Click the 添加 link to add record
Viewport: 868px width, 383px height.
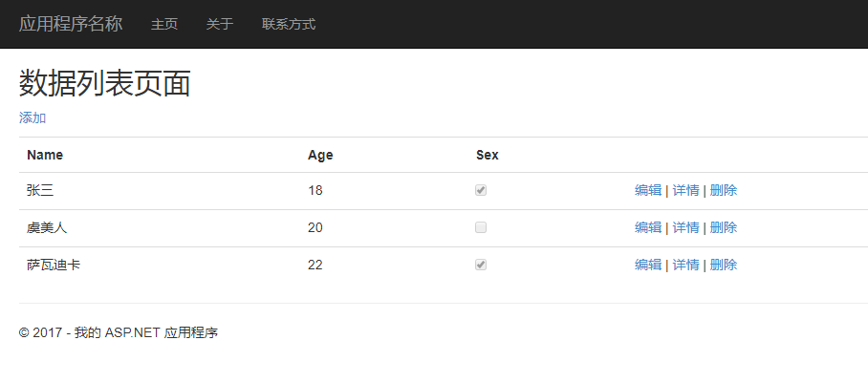tap(33, 117)
